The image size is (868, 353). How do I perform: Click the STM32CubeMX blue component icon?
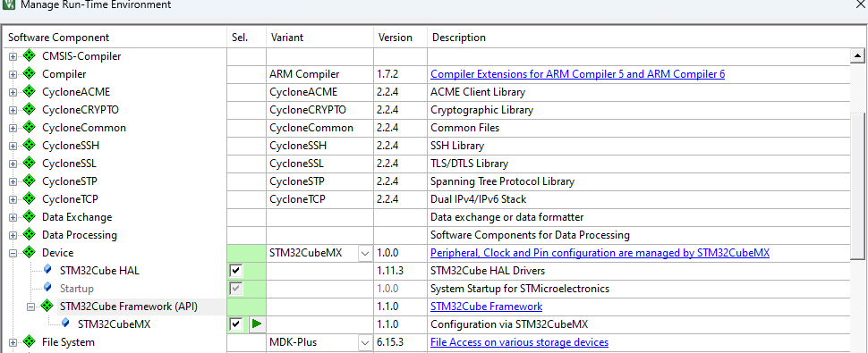click(x=66, y=324)
